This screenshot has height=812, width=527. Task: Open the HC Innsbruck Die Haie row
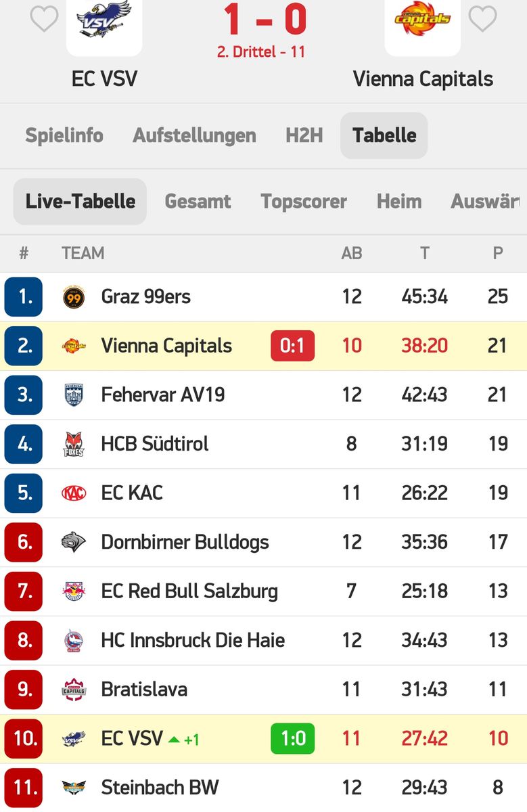point(193,640)
